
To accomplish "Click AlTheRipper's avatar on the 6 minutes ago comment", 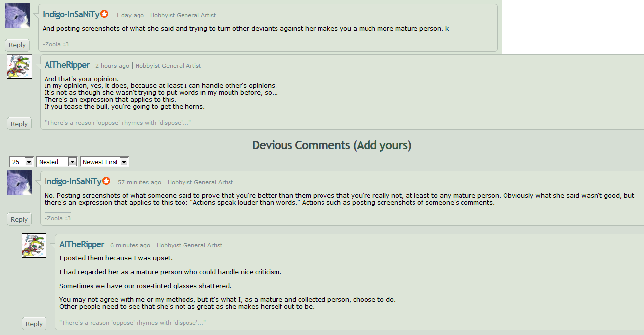I will [x=34, y=246].
